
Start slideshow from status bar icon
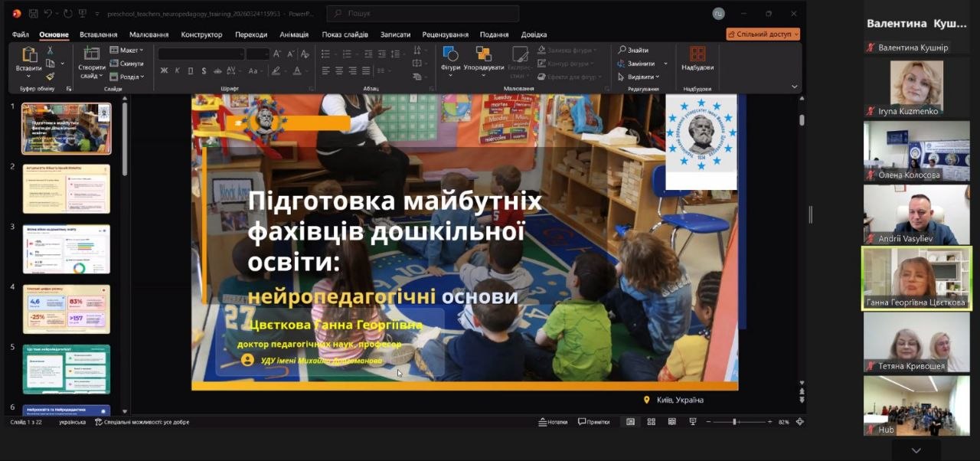693,422
